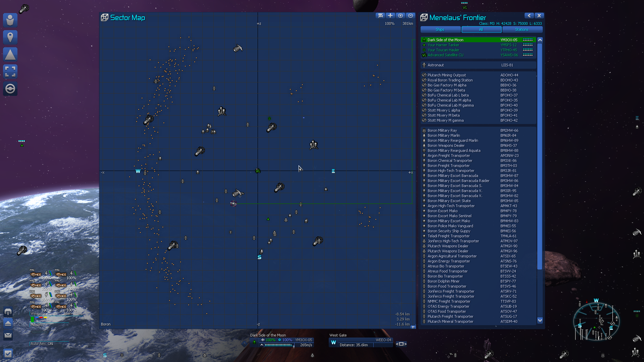Select the East gate marker on map
Viewport: 644px width, 362px height.
(333, 171)
